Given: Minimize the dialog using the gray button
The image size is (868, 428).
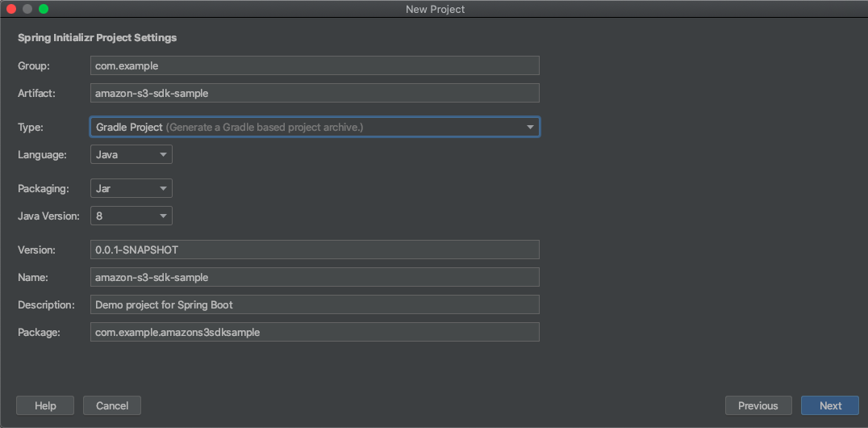Looking at the screenshot, I should coord(27,9).
